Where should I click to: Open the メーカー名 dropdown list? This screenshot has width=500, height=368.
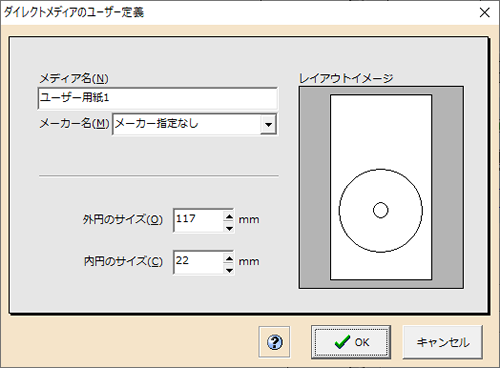tap(268, 125)
